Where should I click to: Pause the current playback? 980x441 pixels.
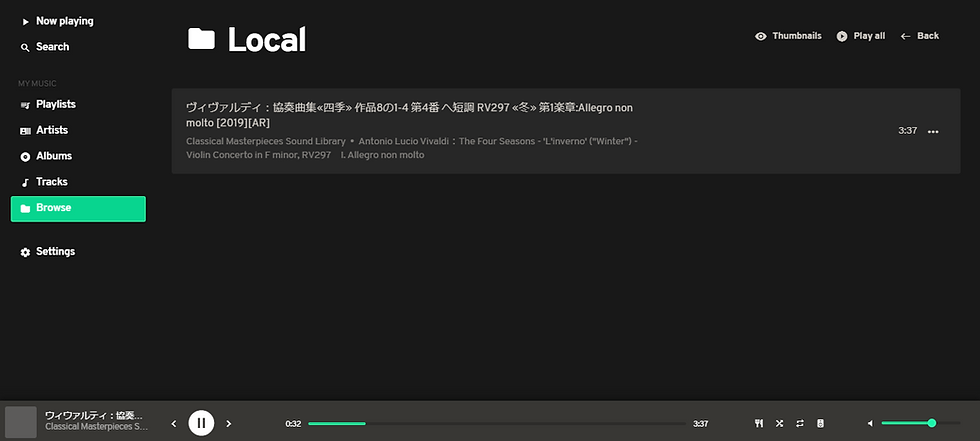(x=201, y=423)
